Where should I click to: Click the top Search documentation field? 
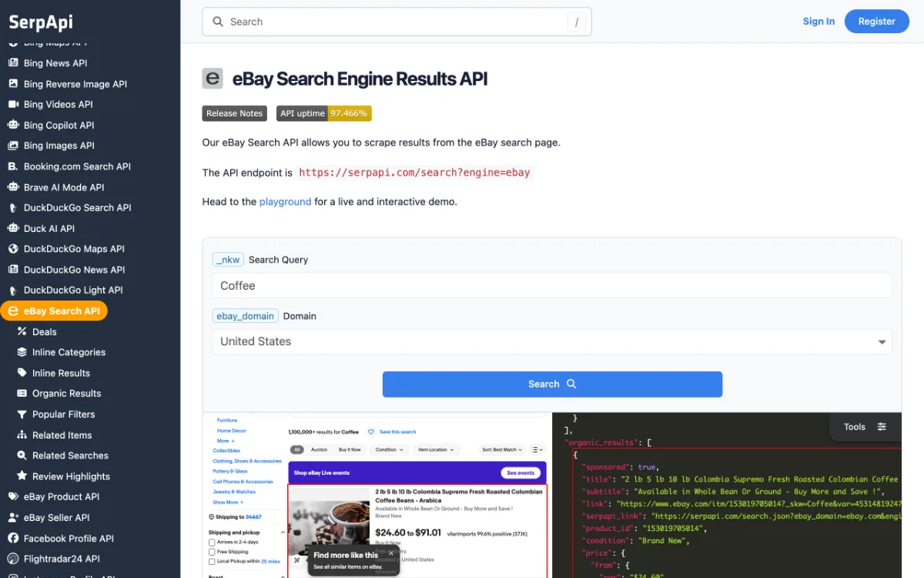(x=397, y=22)
